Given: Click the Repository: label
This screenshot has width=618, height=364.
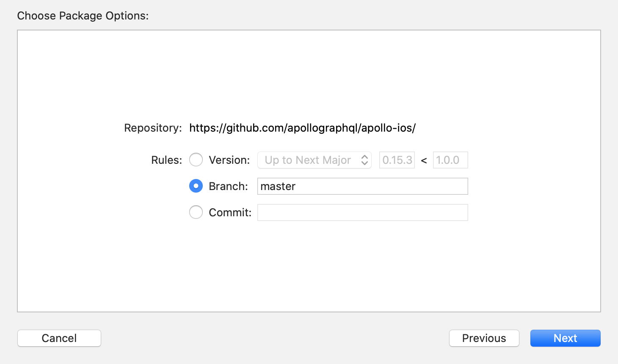Looking at the screenshot, I should 153,128.
